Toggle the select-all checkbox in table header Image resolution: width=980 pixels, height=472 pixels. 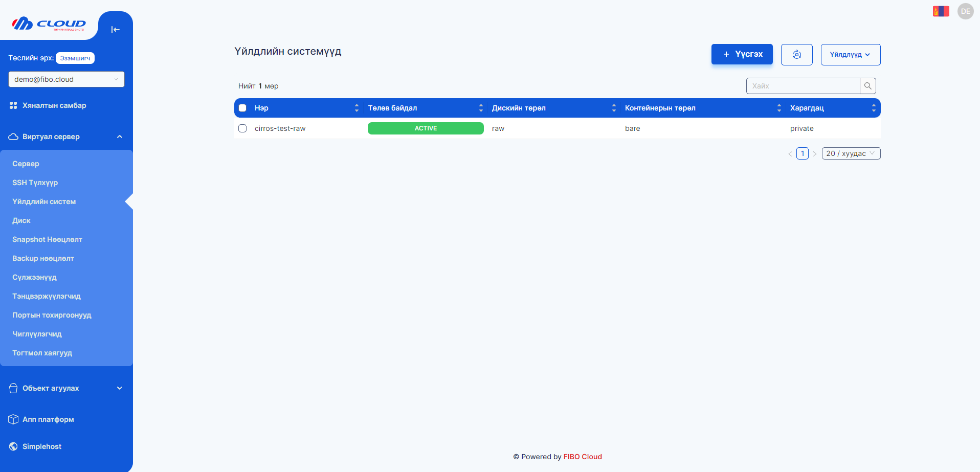pos(242,108)
